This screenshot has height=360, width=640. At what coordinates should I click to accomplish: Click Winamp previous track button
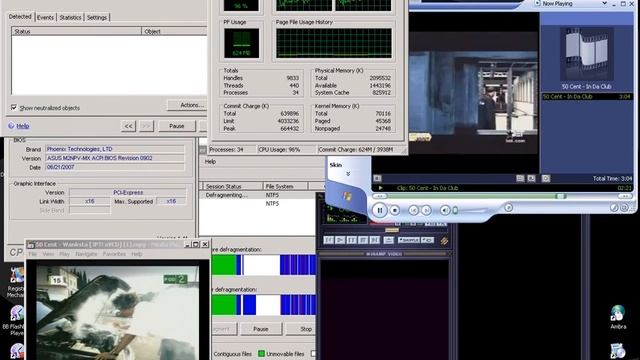point(329,240)
